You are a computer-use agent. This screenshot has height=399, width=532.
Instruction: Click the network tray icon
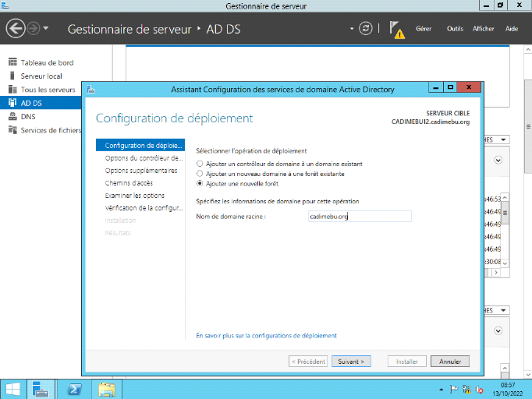[466, 390]
